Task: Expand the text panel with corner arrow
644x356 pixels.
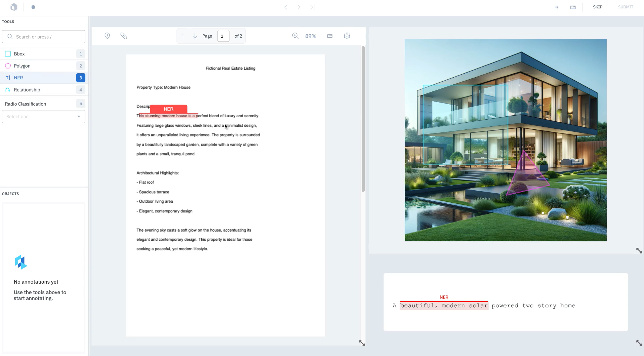Action: click(639, 343)
